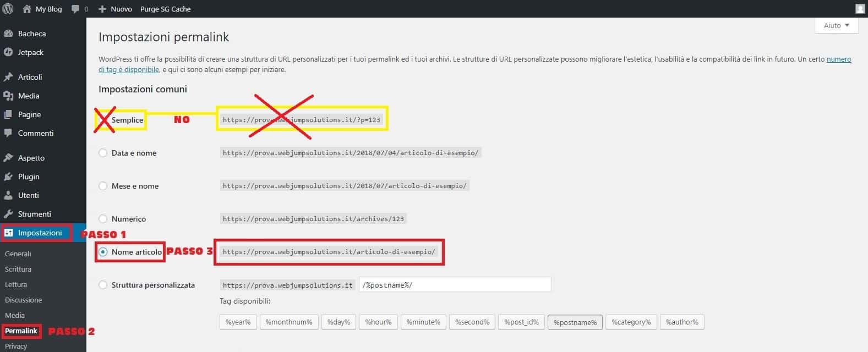The image size is (868, 352).
Task: Select the Data e nome radio button
Action: tap(103, 153)
